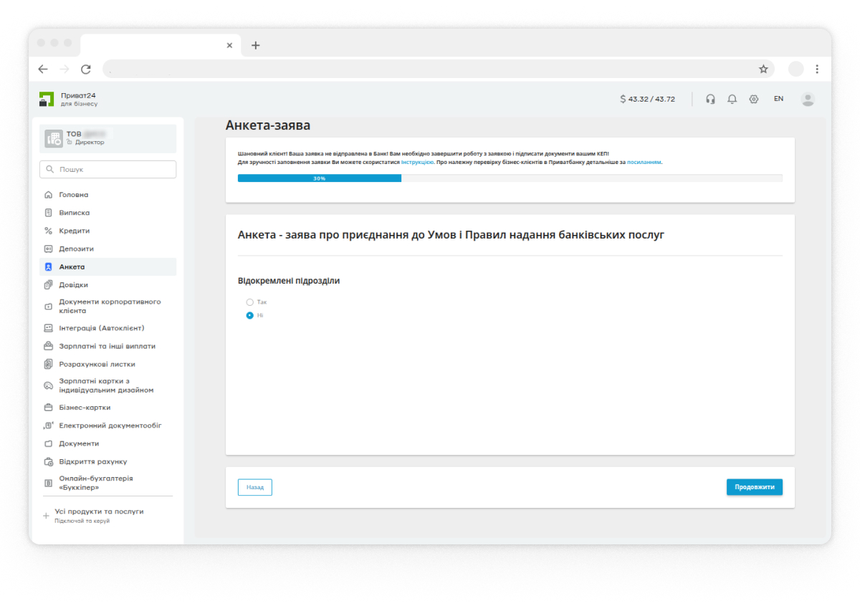Open 'Виписка' in the sidebar menu
The width and height of the screenshot is (860, 616).
click(75, 213)
